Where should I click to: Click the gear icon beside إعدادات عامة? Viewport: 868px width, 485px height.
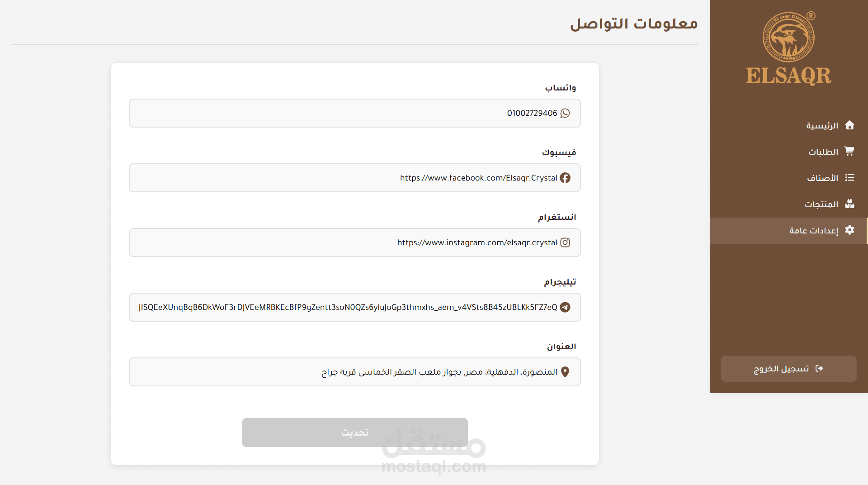coord(849,230)
